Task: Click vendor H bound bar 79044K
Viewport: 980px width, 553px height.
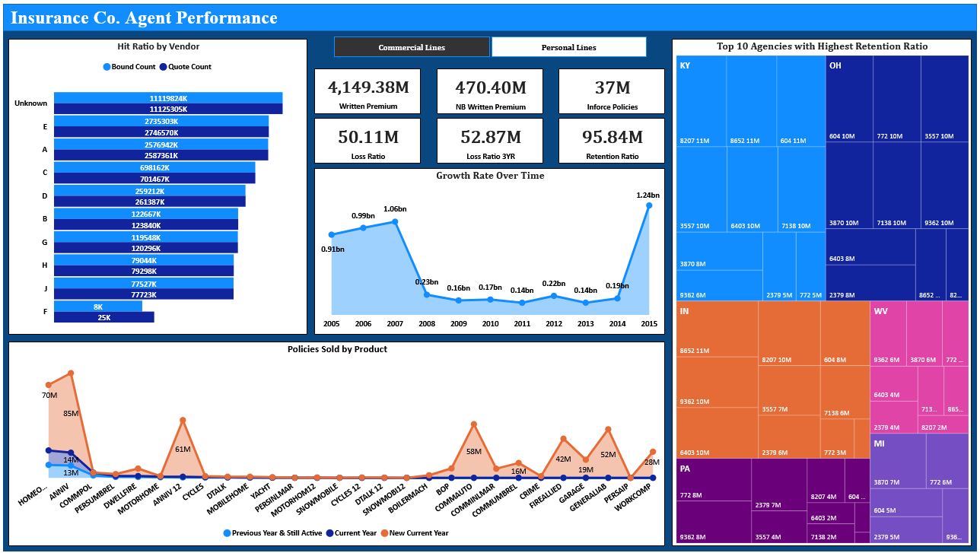Action: coord(144,260)
